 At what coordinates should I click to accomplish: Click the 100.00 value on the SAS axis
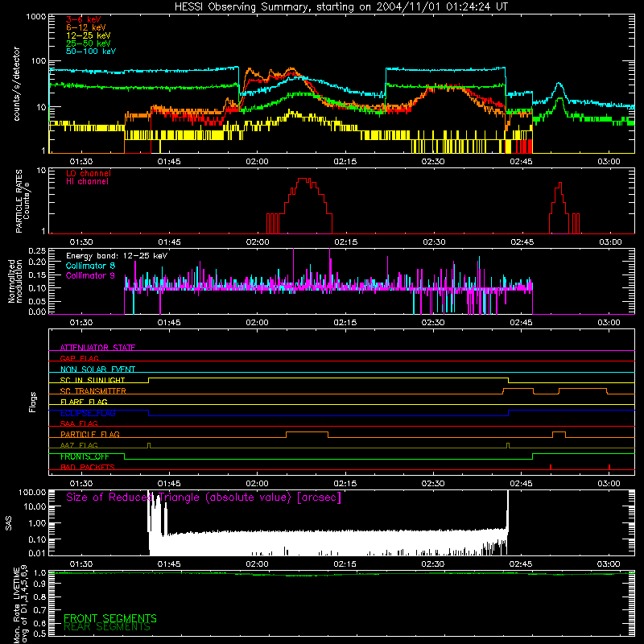tap(32, 492)
